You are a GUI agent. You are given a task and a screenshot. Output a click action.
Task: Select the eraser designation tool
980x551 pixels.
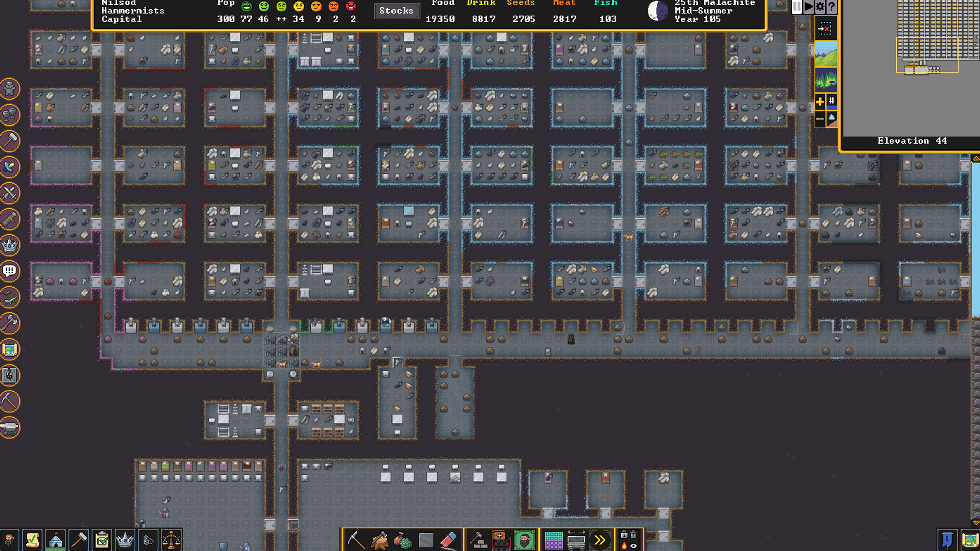click(x=449, y=540)
